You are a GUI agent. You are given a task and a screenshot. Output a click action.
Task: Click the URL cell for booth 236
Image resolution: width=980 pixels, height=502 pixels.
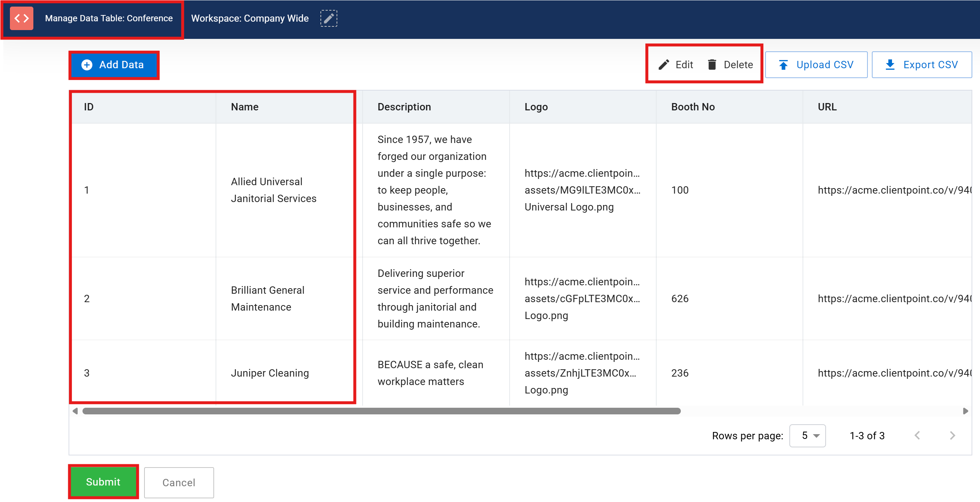[888, 373]
